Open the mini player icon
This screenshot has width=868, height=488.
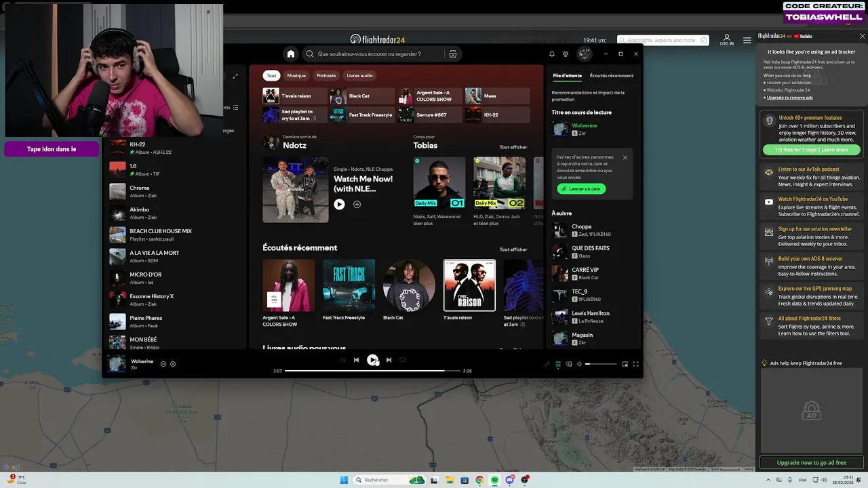click(625, 364)
